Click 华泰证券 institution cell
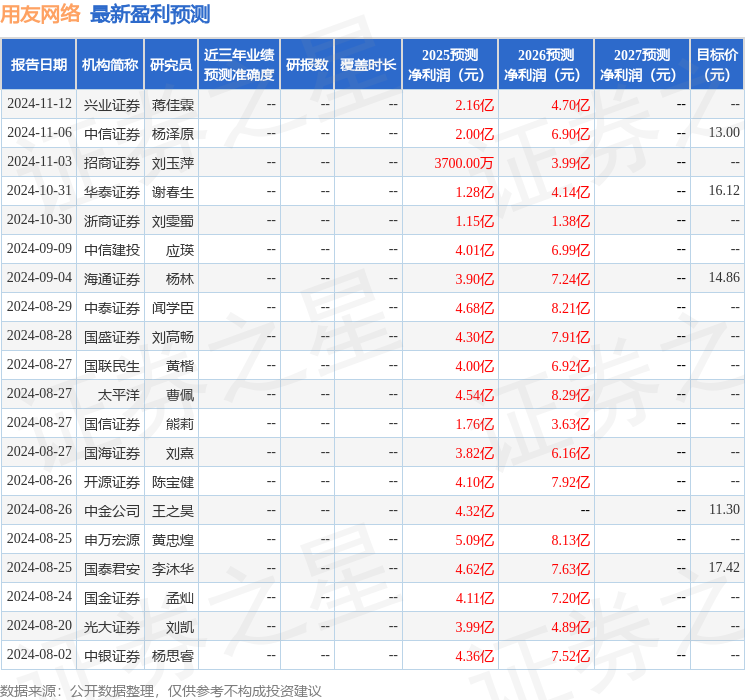Image resolution: width=745 pixels, height=700 pixels. pos(112,192)
